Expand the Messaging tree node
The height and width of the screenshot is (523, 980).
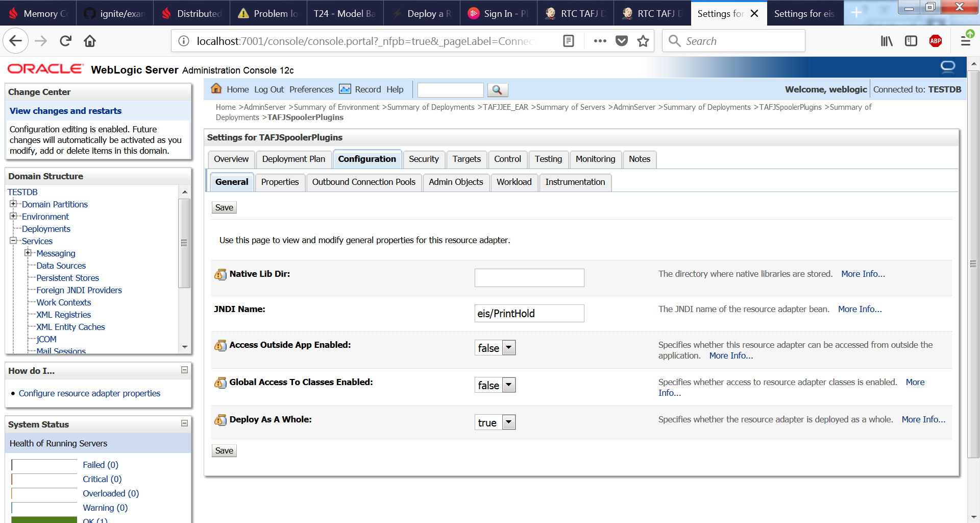click(28, 253)
